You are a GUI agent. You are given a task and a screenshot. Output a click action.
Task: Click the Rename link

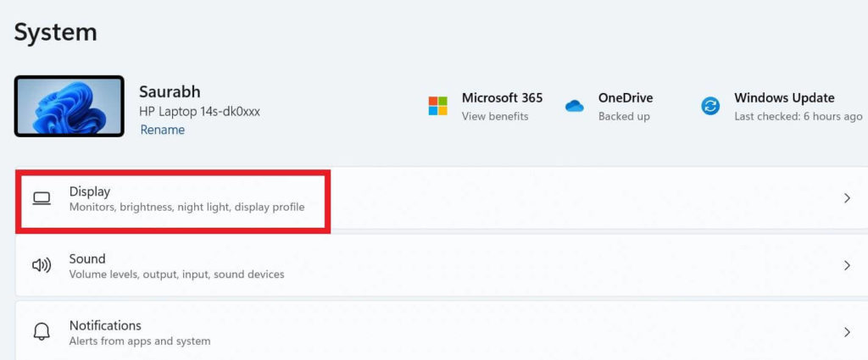tap(162, 130)
